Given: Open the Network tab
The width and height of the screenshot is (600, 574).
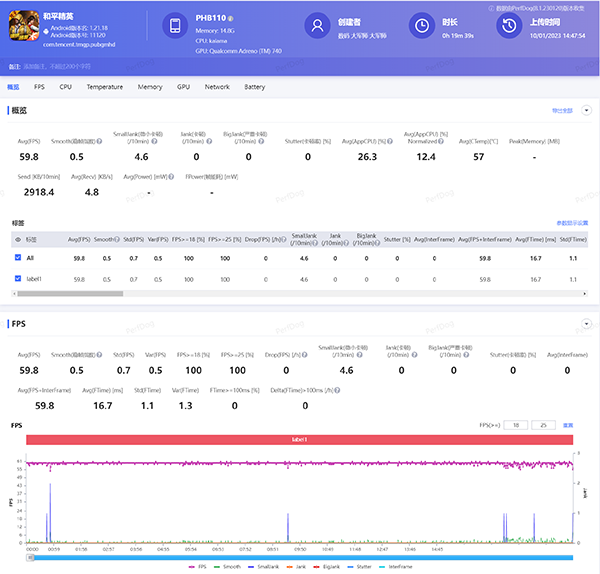Looking at the screenshot, I should [217, 87].
